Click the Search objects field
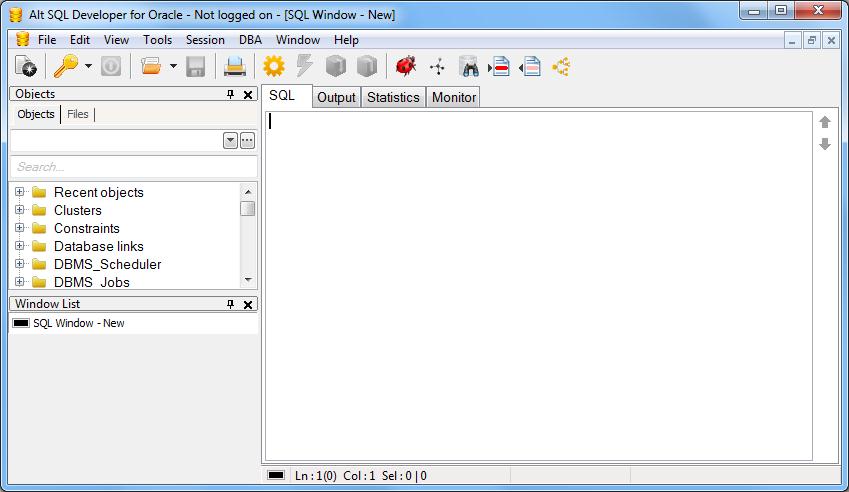The width and height of the screenshot is (849, 492). (x=134, y=167)
